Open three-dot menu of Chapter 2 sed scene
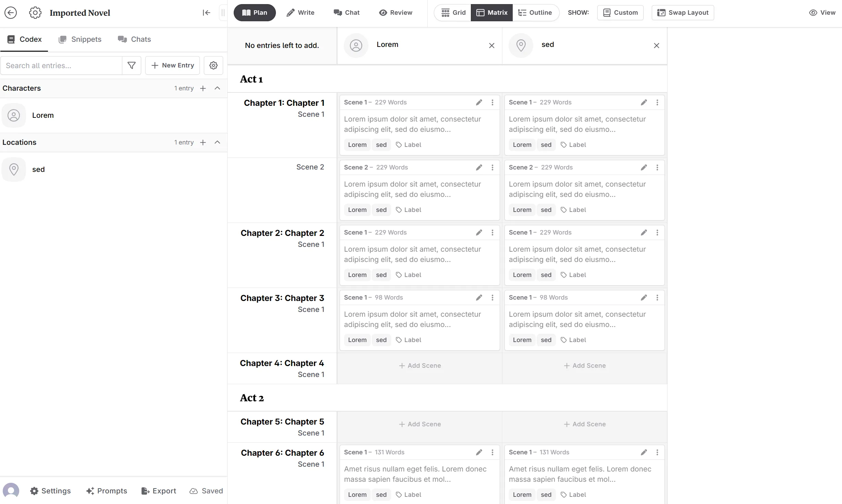The height and width of the screenshot is (504, 842). (x=657, y=232)
